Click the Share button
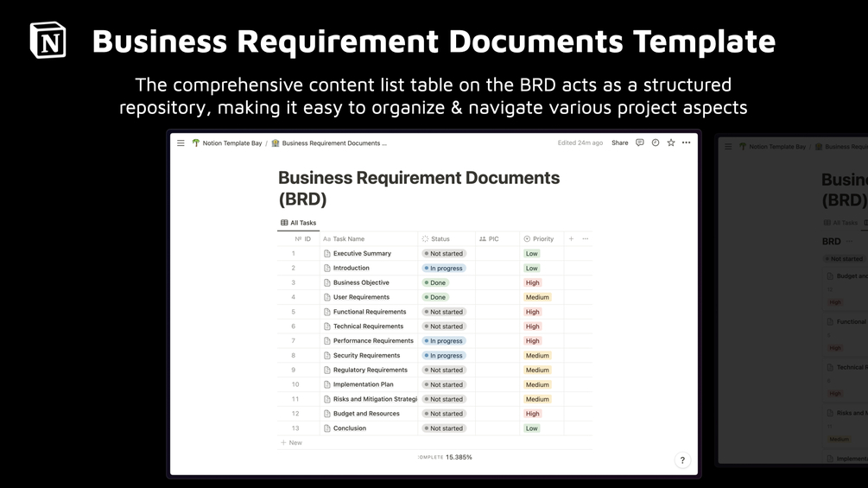The image size is (868, 488). (619, 143)
